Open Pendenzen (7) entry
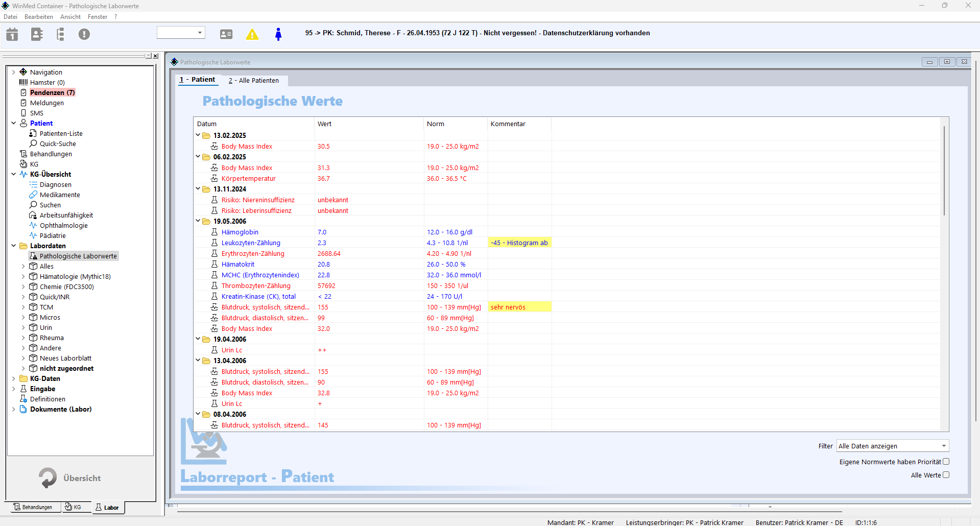Image resolution: width=980 pixels, height=526 pixels. pyautogui.click(x=53, y=92)
